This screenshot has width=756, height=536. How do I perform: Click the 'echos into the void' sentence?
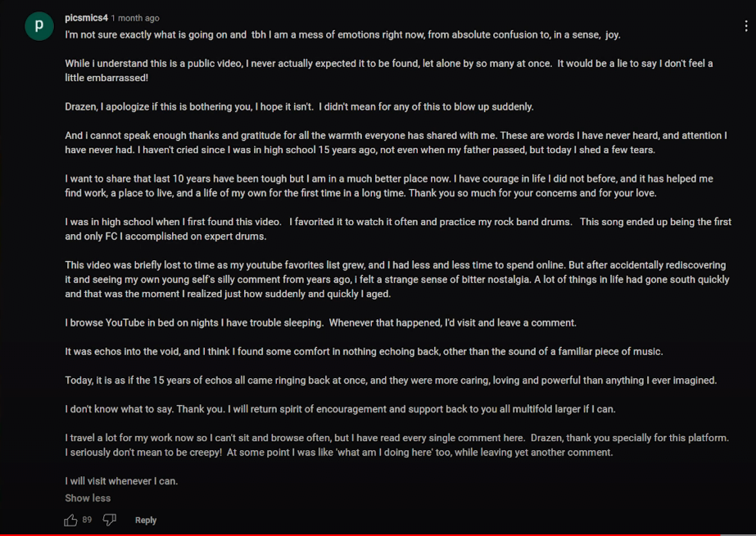click(364, 352)
